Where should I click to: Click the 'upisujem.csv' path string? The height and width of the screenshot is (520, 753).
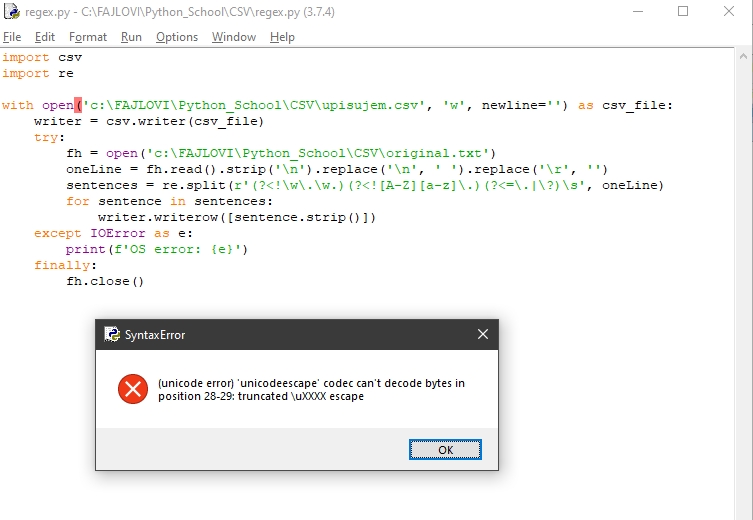click(254, 105)
